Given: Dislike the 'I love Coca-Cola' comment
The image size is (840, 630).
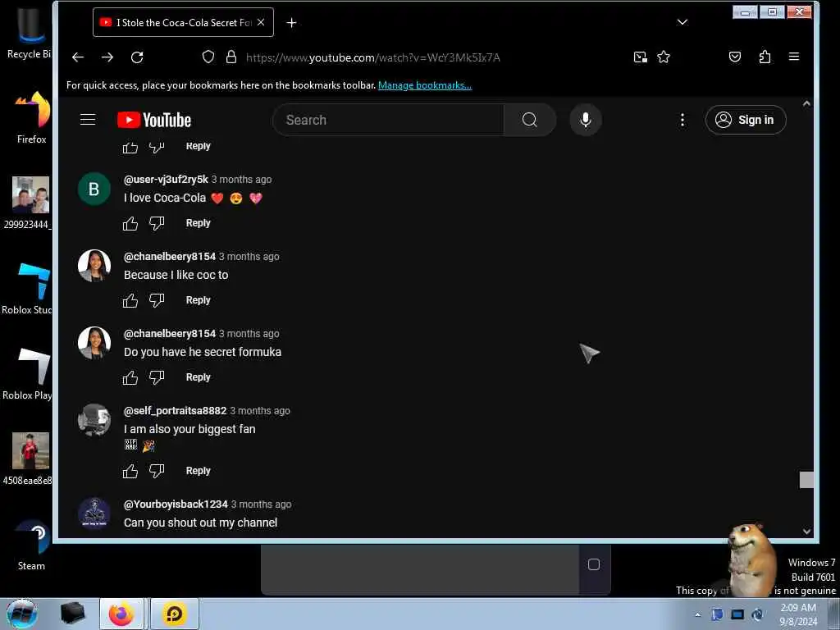Looking at the screenshot, I should tap(157, 223).
